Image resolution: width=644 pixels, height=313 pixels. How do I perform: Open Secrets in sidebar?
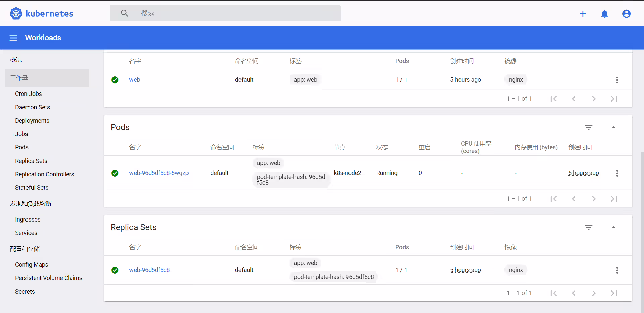[25, 292]
